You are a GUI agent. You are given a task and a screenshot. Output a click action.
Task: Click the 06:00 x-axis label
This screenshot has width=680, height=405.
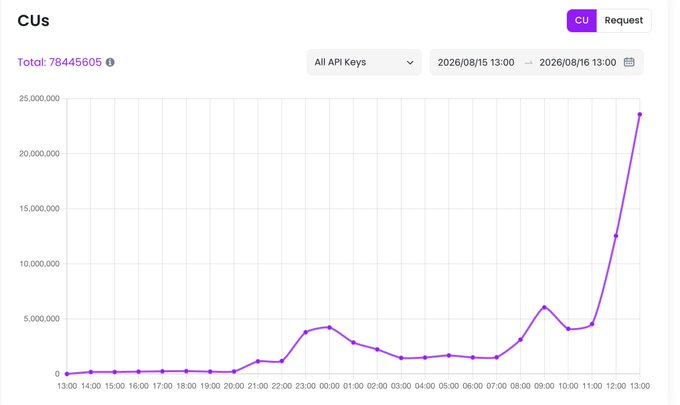point(473,386)
